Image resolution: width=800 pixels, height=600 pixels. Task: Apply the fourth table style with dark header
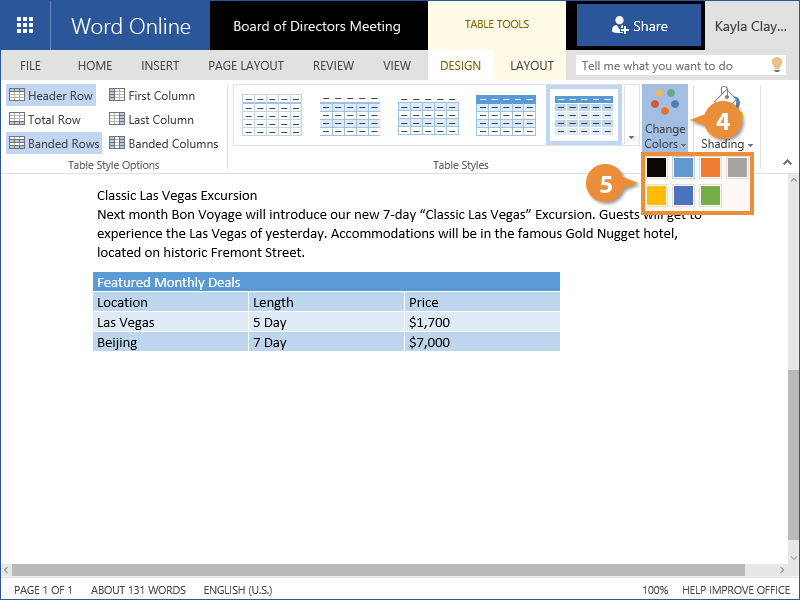505,114
